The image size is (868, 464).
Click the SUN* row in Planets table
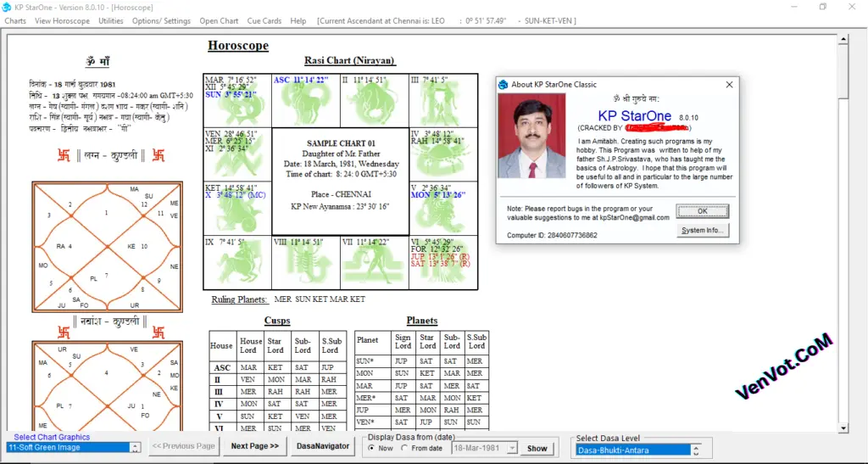click(422, 361)
